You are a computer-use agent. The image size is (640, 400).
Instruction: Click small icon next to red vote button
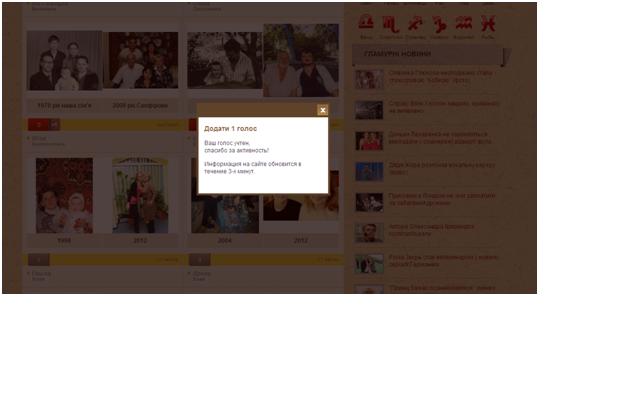coord(55,124)
